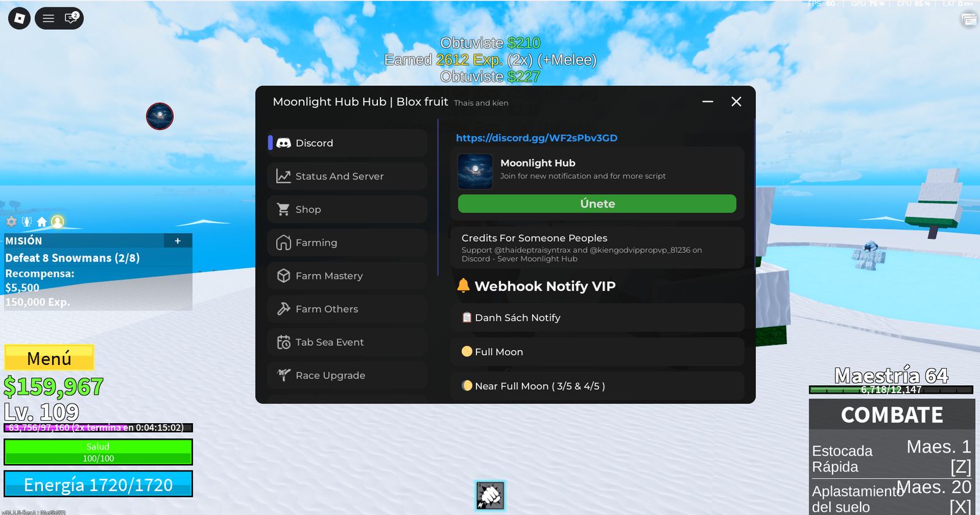Click the Danh Sách Notify row

coord(597,317)
